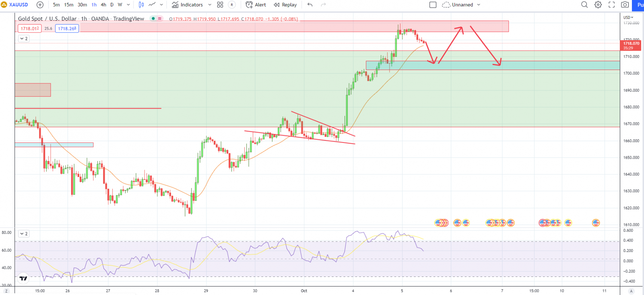Viewport: 644px width, 295px height.
Task: Click the Oct label on time axis
Action: (x=304, y=291)
